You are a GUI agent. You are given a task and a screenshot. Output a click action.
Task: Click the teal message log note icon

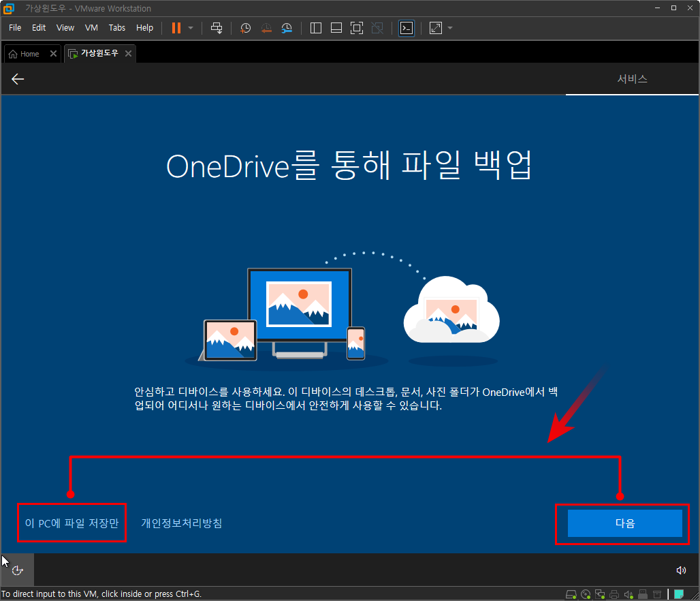pyautogui.click(x=679, y=594)
